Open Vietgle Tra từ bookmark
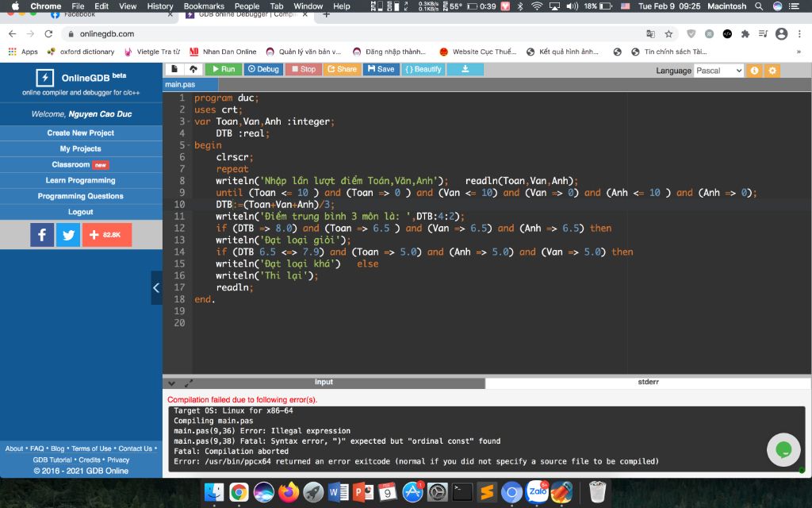The height and width of the screenshot is (508, 812). pos(152,52)
